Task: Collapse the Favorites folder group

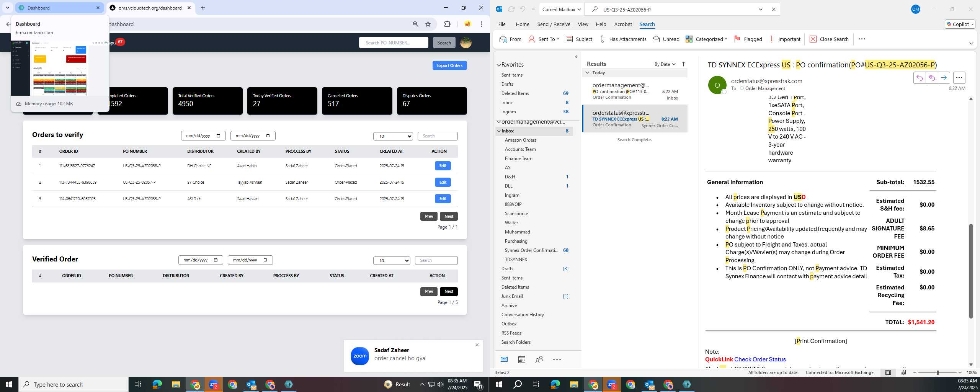Action: coord(499,65)
